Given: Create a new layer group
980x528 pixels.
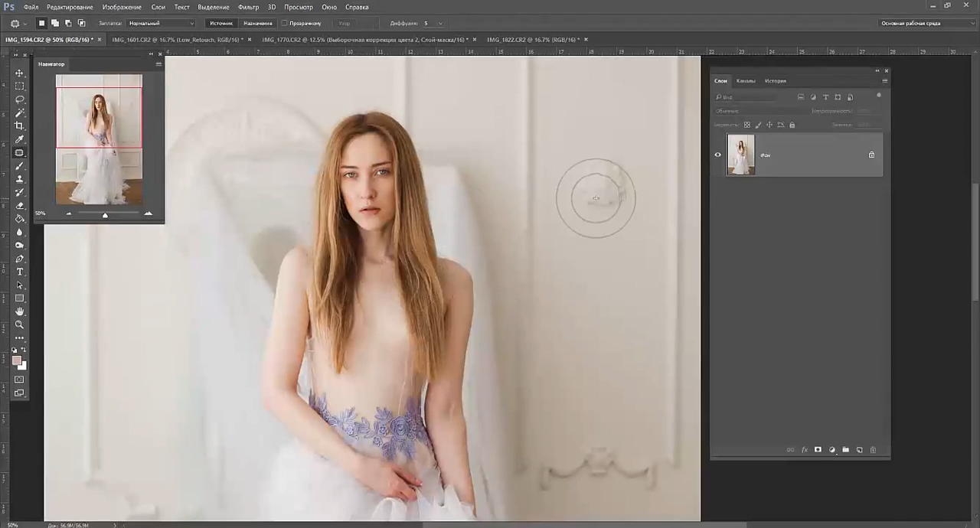Looking at the screenshot, I should point(845,450).
